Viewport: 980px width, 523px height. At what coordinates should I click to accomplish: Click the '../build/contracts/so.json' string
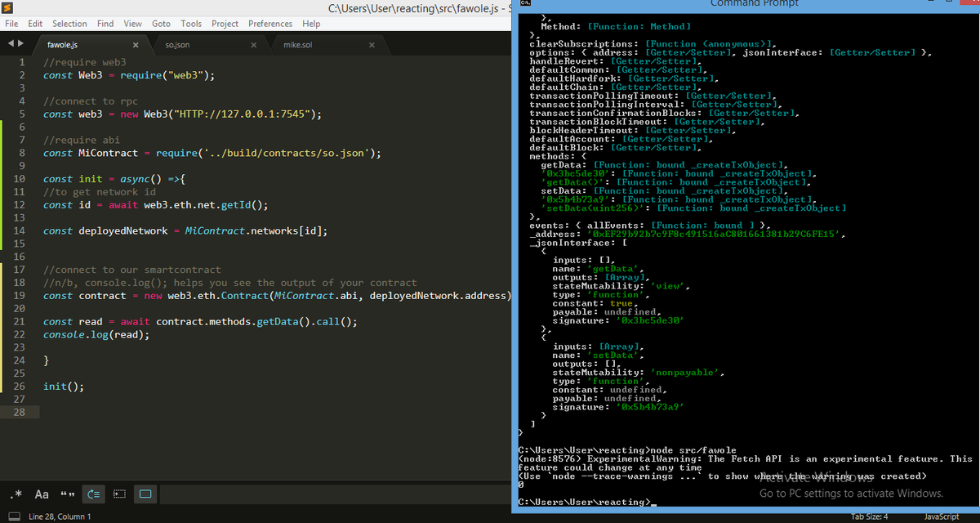(x=288, y=153)
